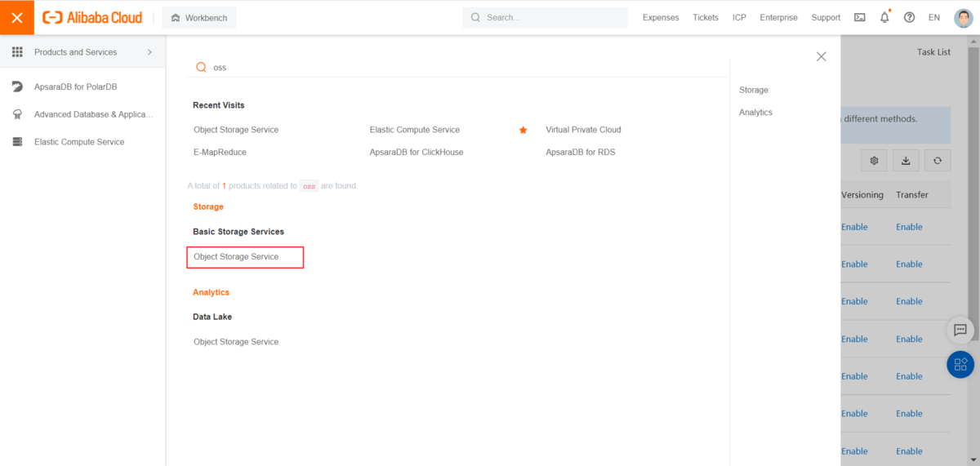980x466 pixels.
Task: Click the Transfer column header
Action: [912, 195]
